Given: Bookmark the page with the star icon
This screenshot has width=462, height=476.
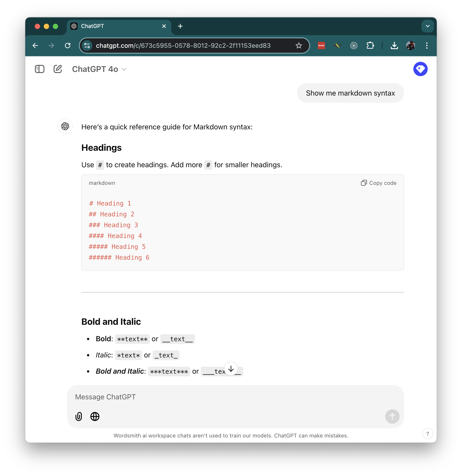Looking at the screenshot, I should click(299, 46).
